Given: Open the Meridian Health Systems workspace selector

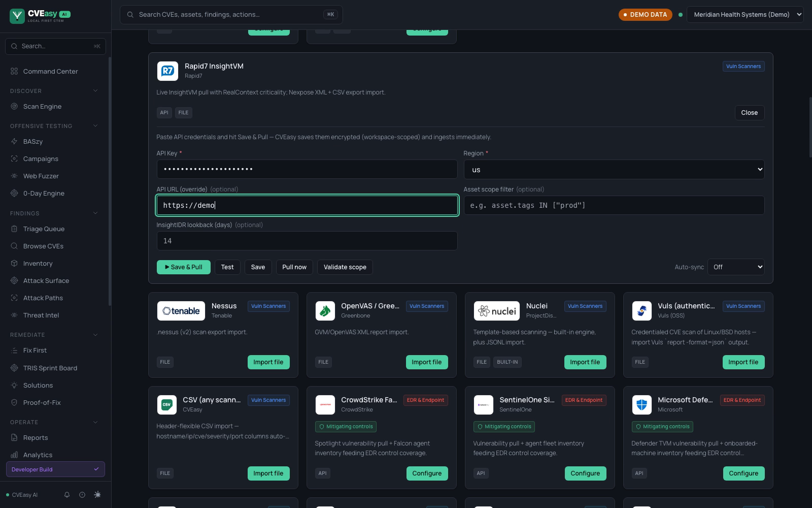Looking at the screenshot, I should [x=745, y=15].
